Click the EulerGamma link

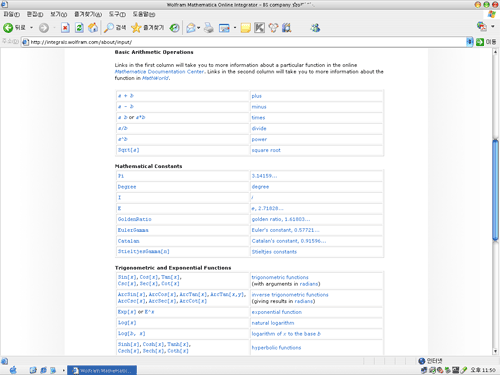[133, 230]
